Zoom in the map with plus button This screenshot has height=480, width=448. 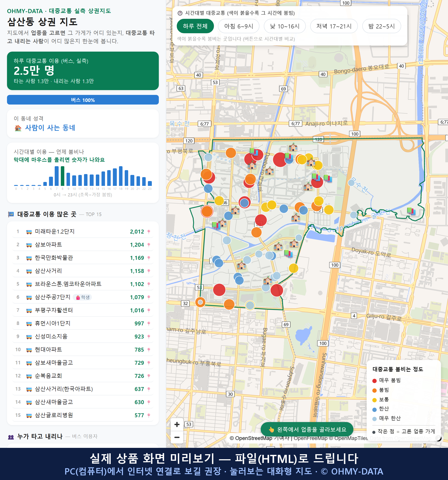[177, 424]
